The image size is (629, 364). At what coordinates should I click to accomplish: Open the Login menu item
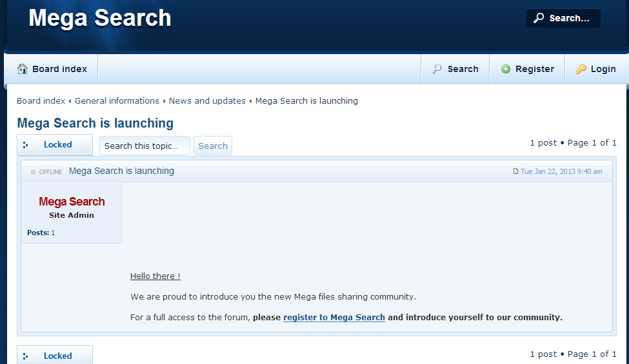603,69
